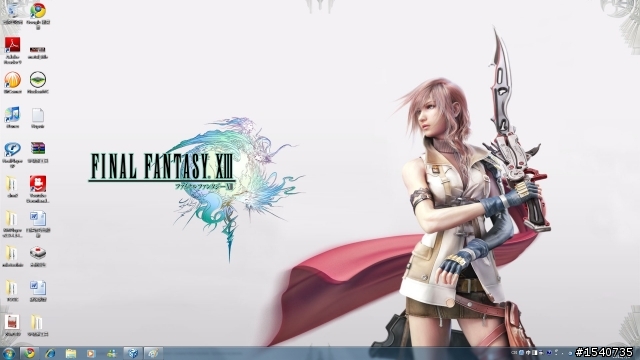
Task: Open Windows Explorer from the taskbar
Action: (x=71, y=353)
